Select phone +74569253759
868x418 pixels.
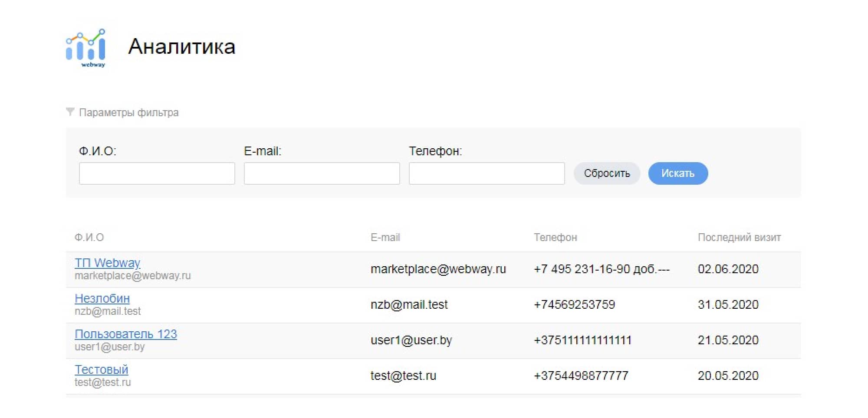575,305
